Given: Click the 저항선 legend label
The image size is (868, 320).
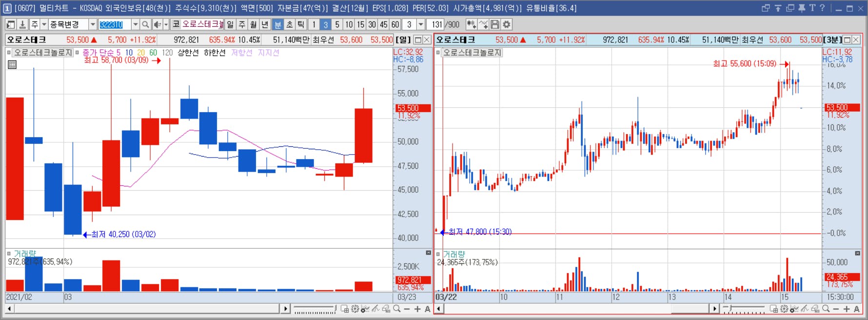Looking at the screenshot, I should click(x=241, y=53).
